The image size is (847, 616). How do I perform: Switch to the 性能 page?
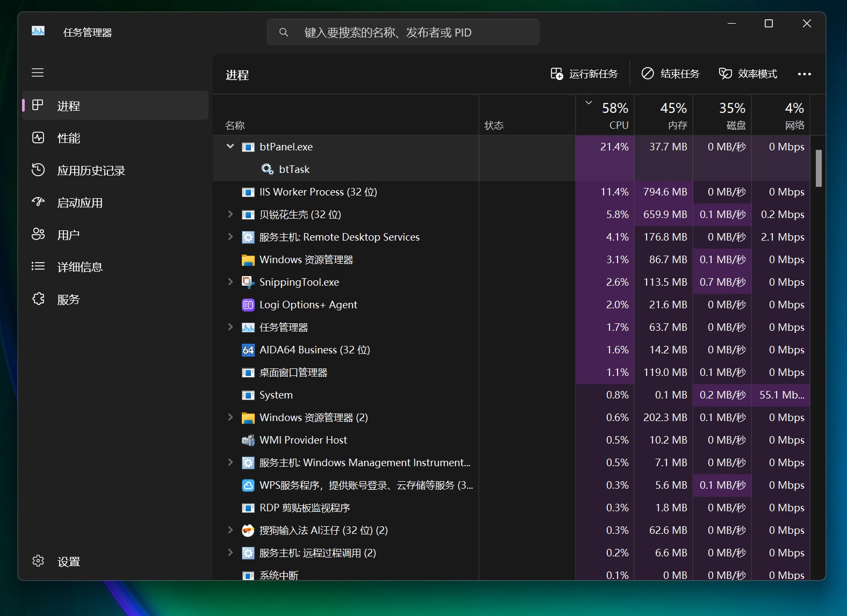pyautogui.click(x=115, y=138)
